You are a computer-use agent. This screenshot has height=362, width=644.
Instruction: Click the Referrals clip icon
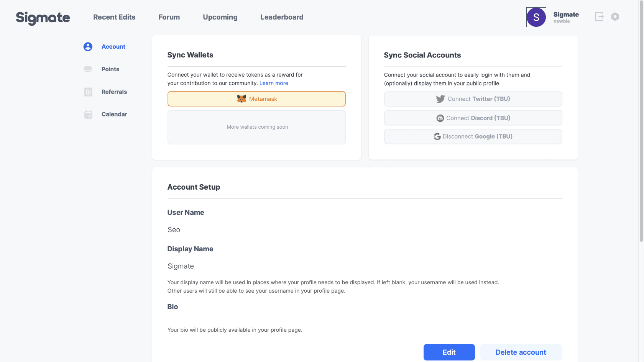(88, 92)
